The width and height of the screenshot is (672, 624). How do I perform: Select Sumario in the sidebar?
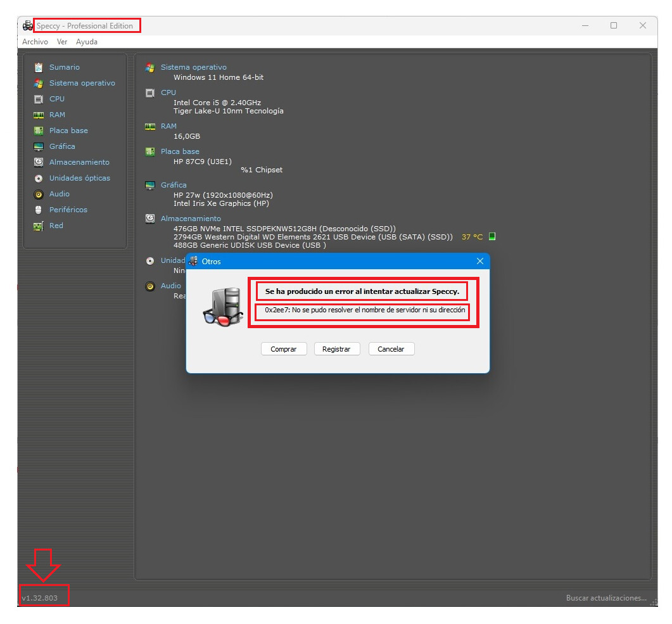pos(64,67)
